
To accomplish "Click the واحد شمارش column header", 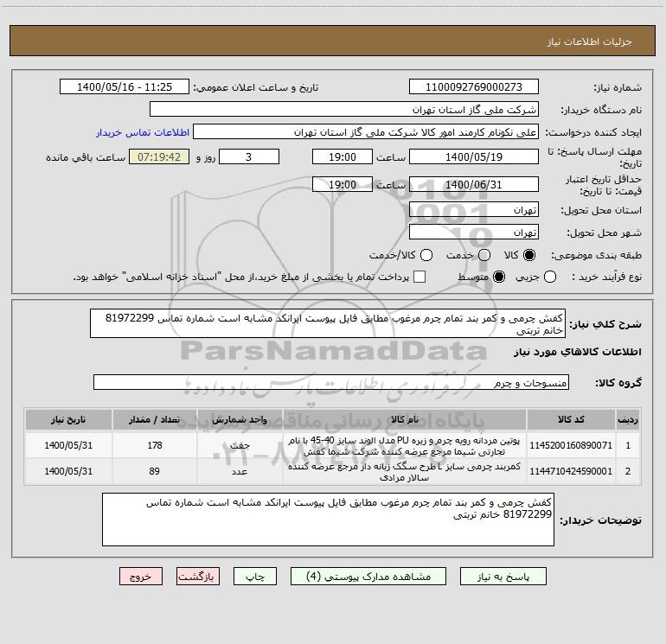I will pos(240,419).
